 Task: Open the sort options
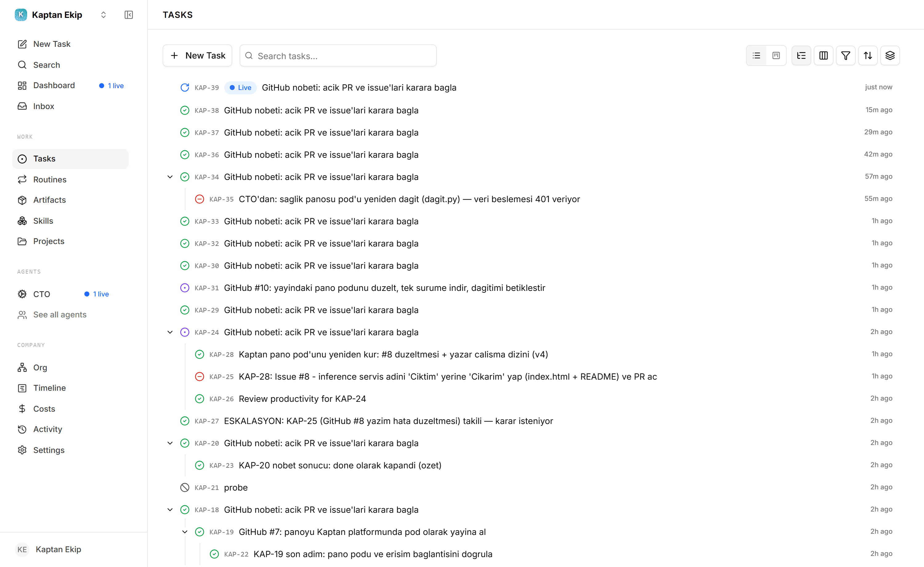pyautogui.click(x=868, y=55)
